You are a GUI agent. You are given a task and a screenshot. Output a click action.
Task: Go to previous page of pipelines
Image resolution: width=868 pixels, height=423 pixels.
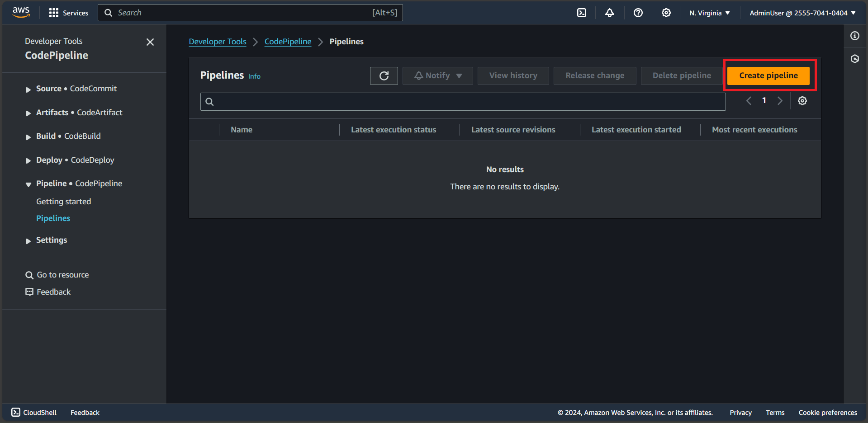[x=749, y=101]
